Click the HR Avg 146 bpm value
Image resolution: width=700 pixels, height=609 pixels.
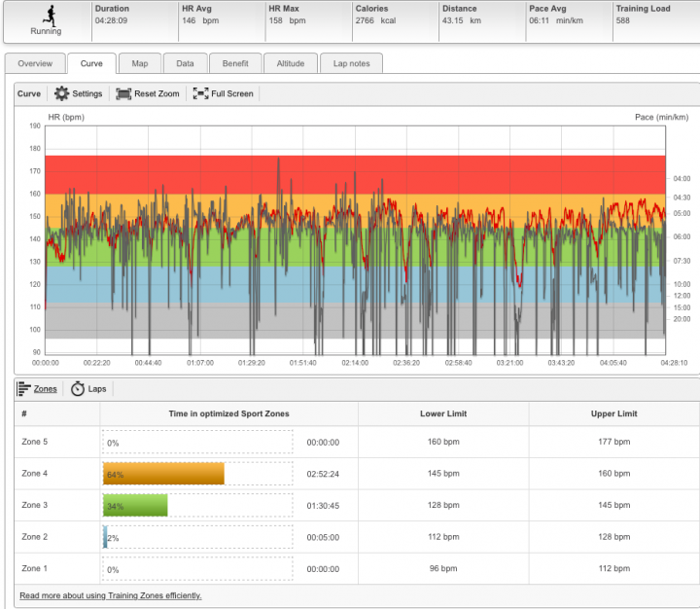tap(200, 20)
